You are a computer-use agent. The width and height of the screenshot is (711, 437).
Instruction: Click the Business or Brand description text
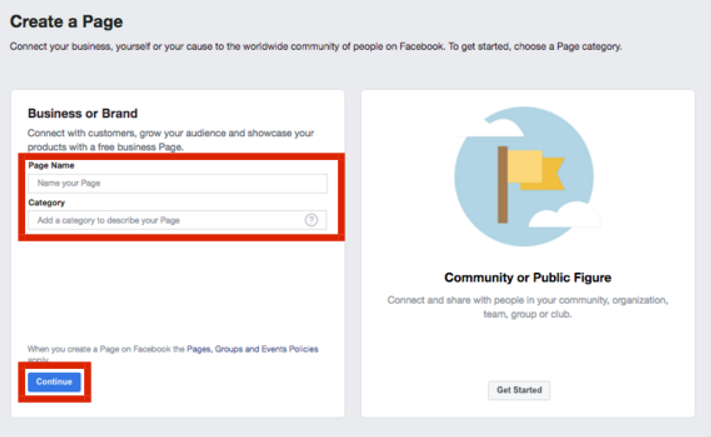170,140
